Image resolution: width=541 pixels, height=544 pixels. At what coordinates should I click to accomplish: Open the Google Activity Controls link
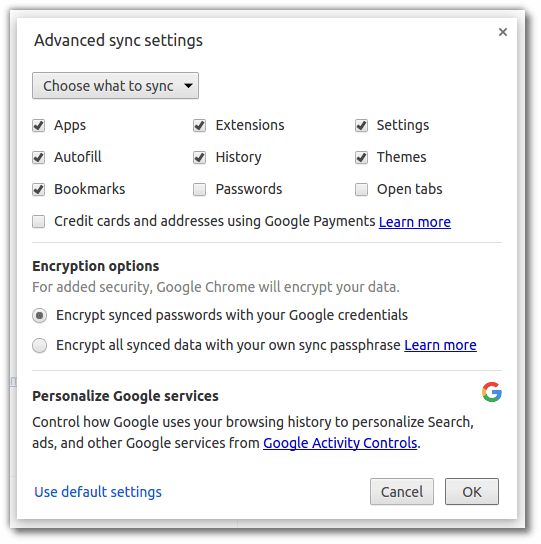pyautogui.click(x=340, y=443)
